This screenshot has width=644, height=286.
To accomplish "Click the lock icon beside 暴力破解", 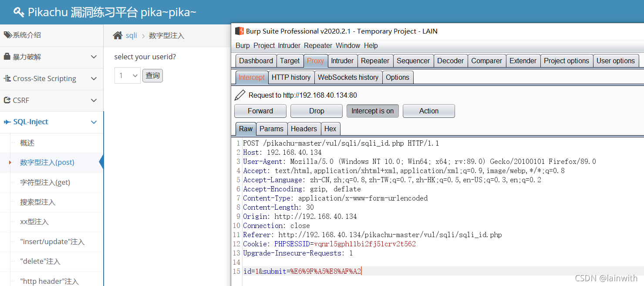I will pyautogui.click(x=7, y=57).
